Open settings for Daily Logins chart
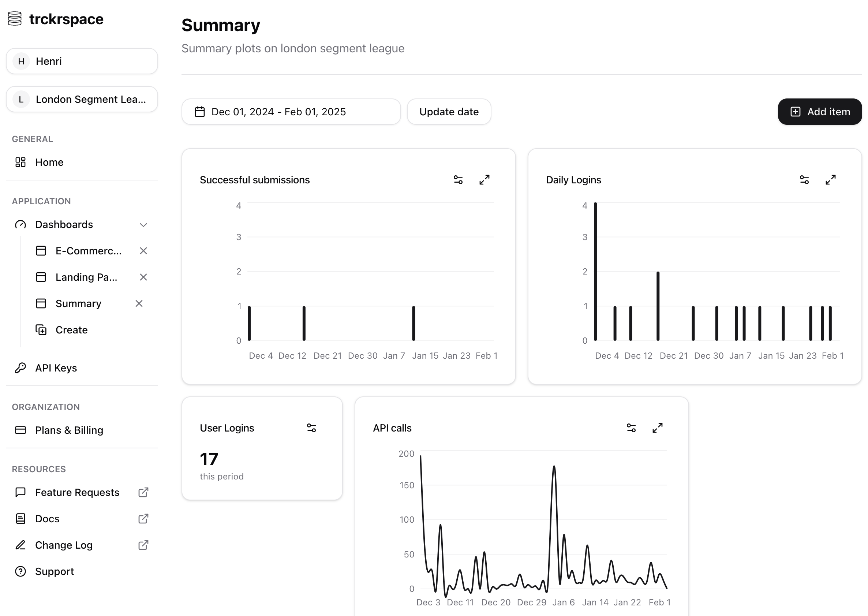 804,180
